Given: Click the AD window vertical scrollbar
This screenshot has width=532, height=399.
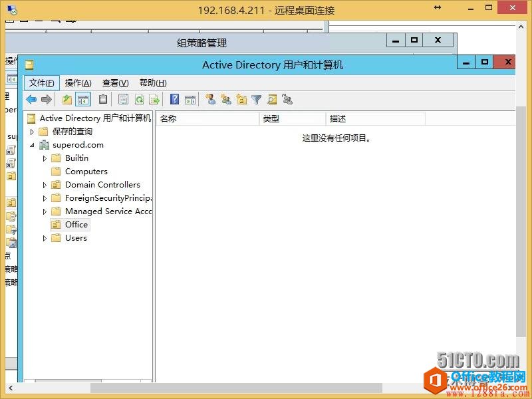Looking at the screenshot, I should point(521,222).
